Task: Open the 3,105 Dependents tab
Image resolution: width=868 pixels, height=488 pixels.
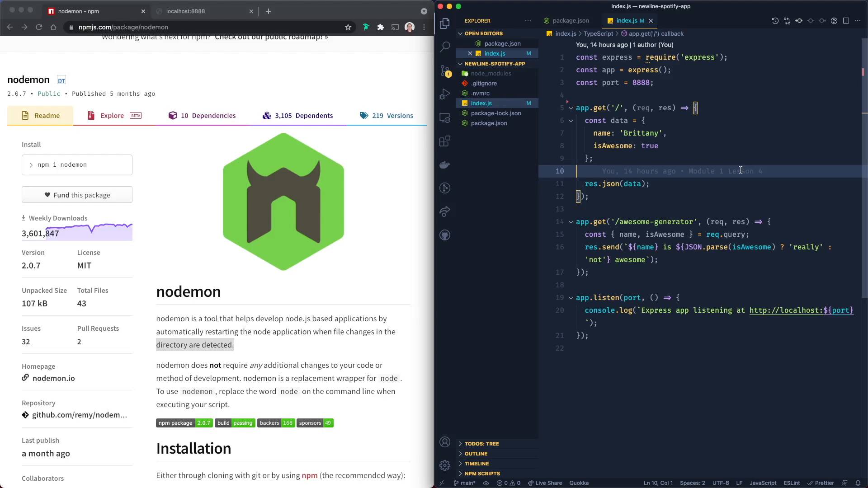Action: coord(297,116)
